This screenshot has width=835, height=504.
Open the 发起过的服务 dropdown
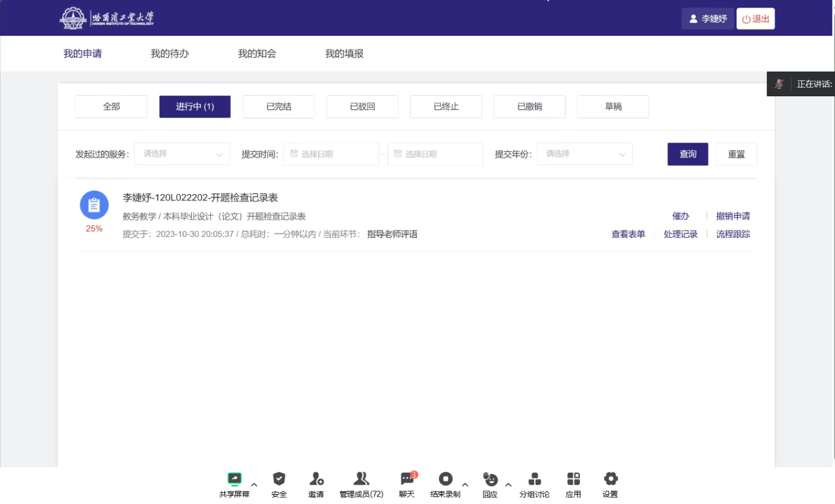click(182, 154)
